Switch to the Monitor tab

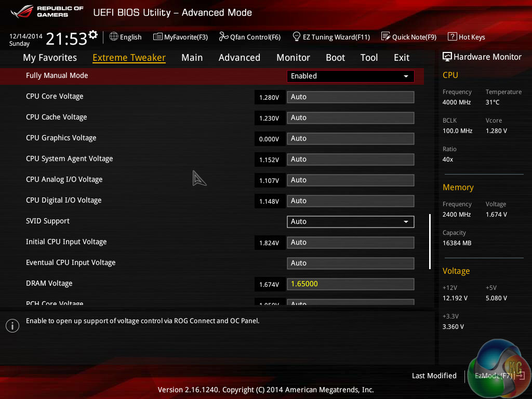[x=293, y=58]
